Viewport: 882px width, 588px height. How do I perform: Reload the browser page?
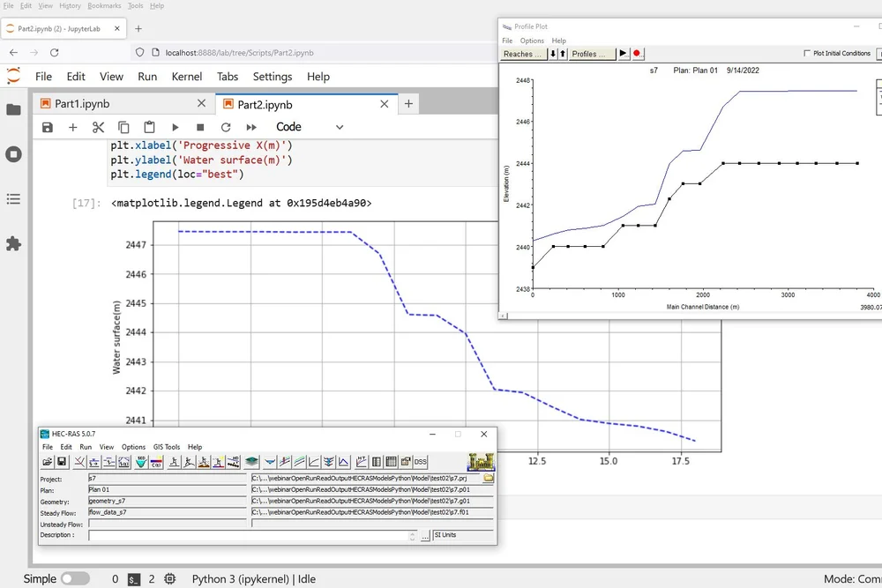(54, 52)
